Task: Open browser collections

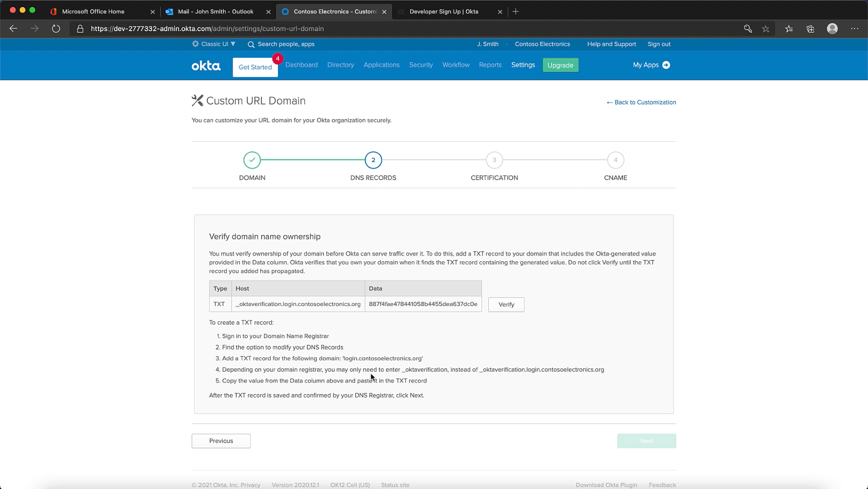Action: (810, 29)
